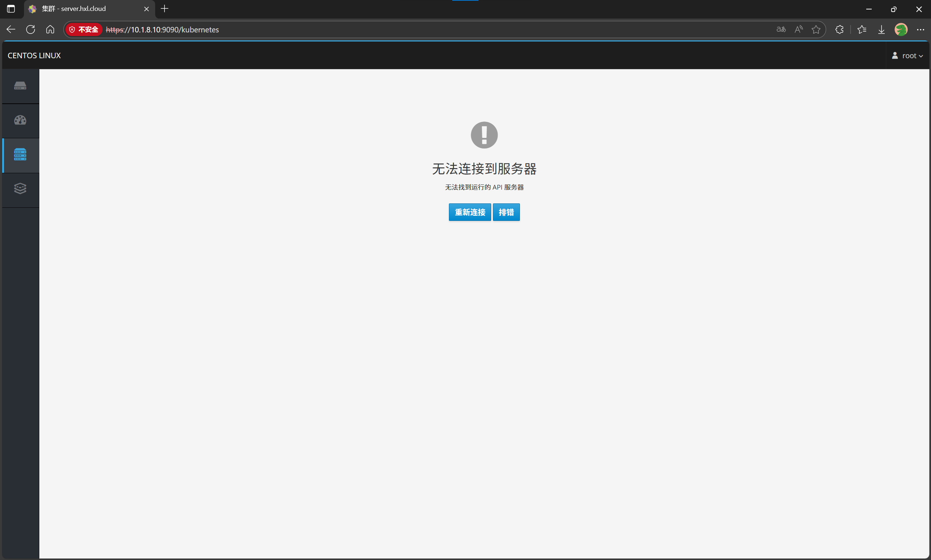Go back with the browser back arrow
931x560 pixels.
point(11,29)
